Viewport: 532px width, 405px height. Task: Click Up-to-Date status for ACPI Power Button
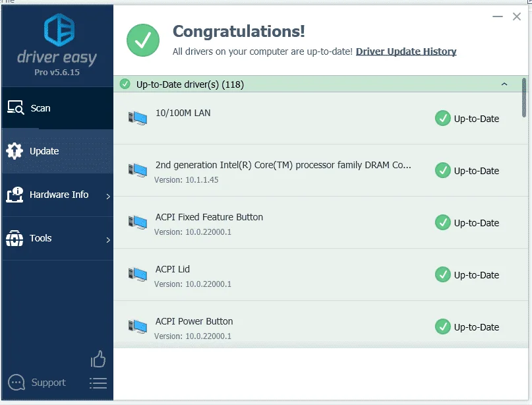coord(477,327)
